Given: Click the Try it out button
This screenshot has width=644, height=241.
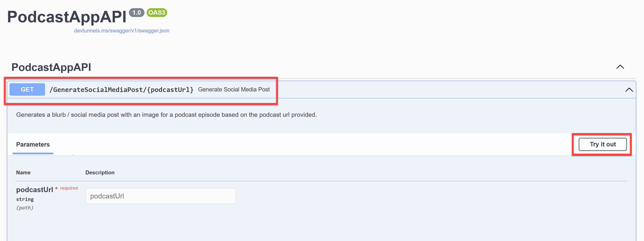Looking at the screenshot, I should [x=603, y=144].
